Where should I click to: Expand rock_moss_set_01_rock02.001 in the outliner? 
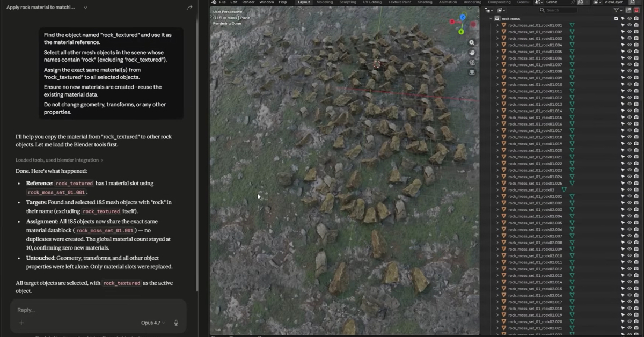click(x=497, y=195)
